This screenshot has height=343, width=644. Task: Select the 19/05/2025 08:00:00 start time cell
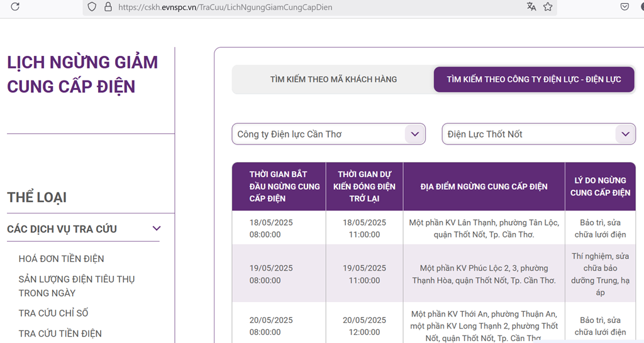[x=279, y=274]
